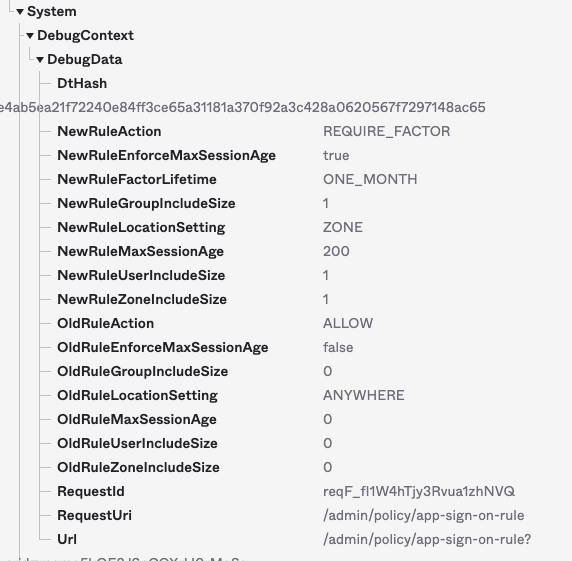Click the ONE_MONTH factor lifetime value
The height and width of the screenshot is (561, 572).
click(370, 179)
